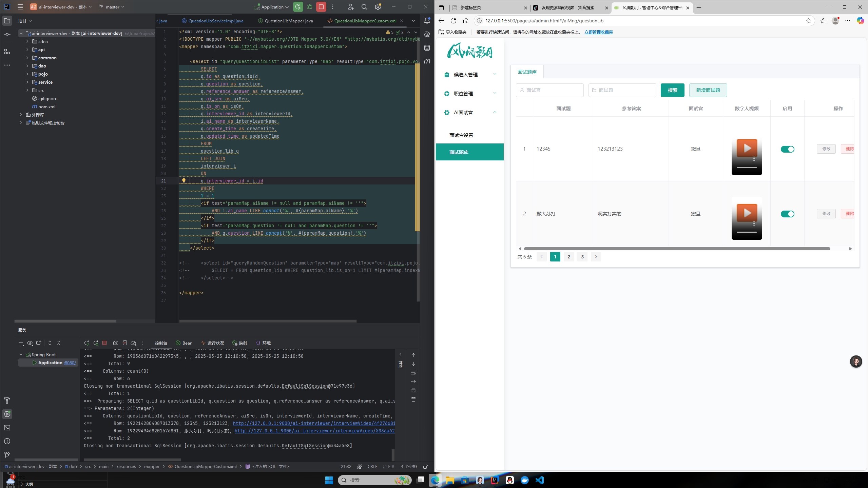Open the master branch dropdown

click(x=112, y=7)
